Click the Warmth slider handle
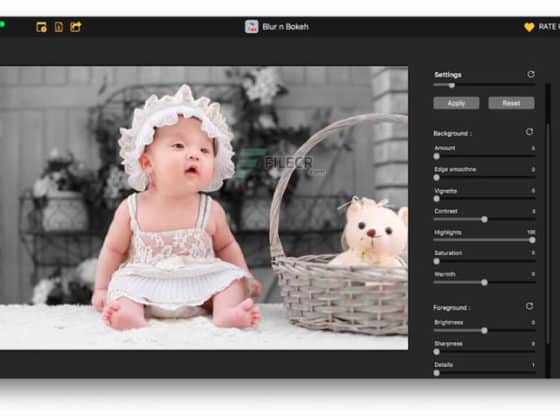 (484, 282)
